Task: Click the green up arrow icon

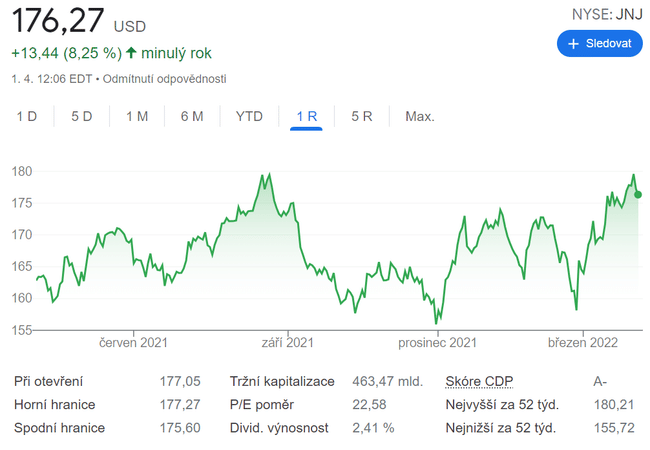Action: point(131,52)
